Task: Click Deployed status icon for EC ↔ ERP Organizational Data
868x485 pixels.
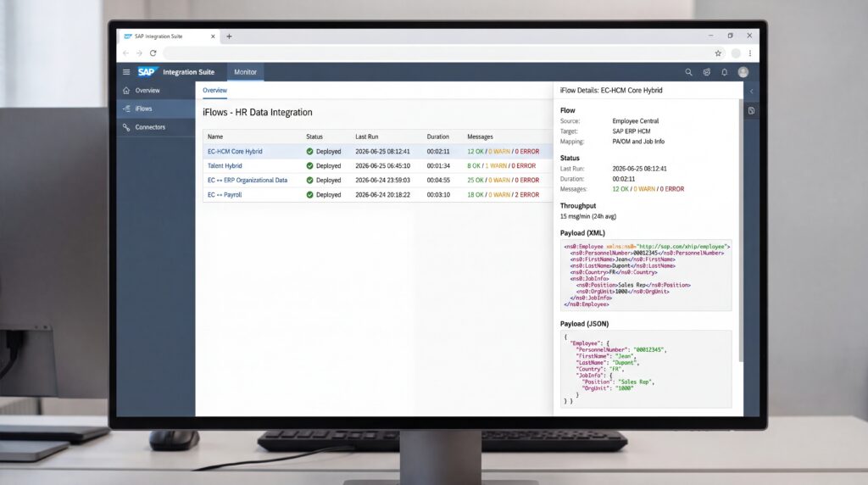Action: tap(309, 180)
